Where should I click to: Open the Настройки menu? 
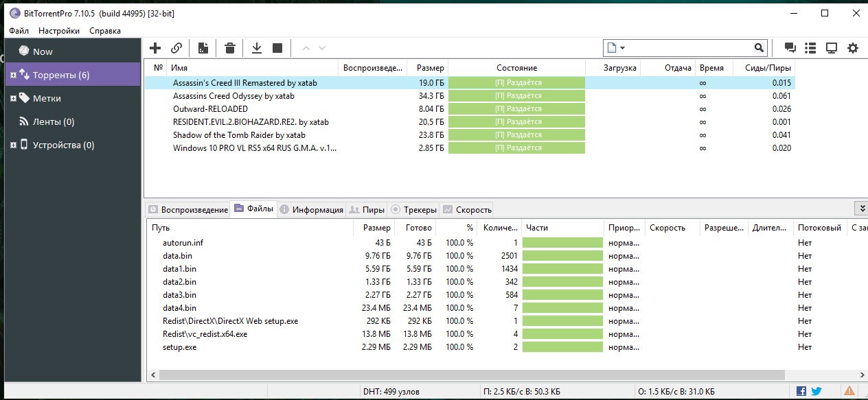[x=59, y=31]
